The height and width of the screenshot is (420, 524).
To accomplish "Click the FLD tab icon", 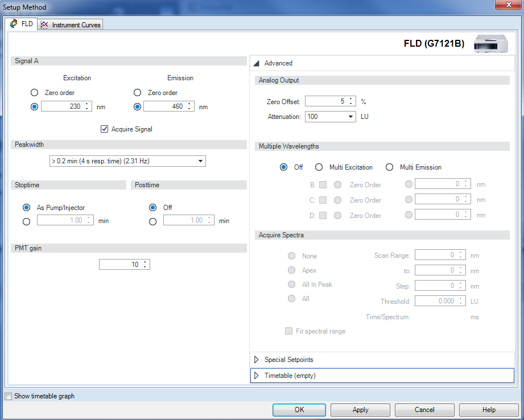I will (14, 24).
